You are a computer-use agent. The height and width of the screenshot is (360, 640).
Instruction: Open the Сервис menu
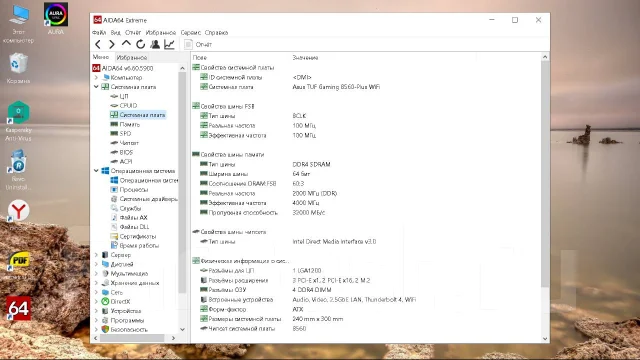coord(191,32)
